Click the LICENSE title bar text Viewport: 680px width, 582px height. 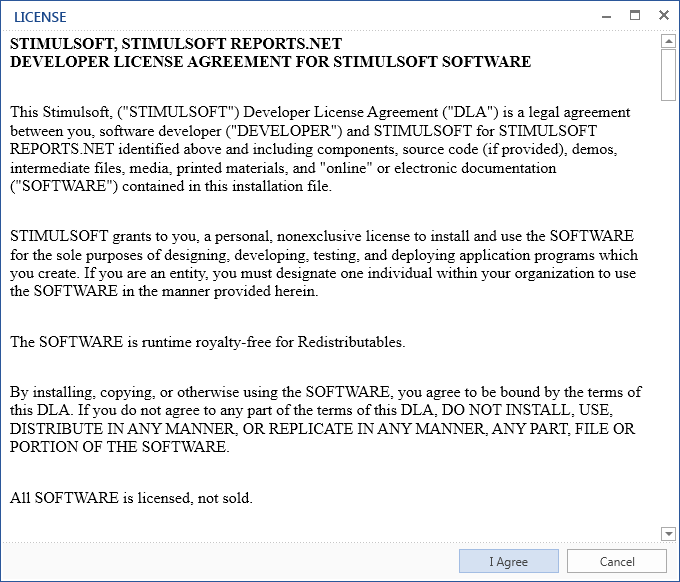coord(40,16)
